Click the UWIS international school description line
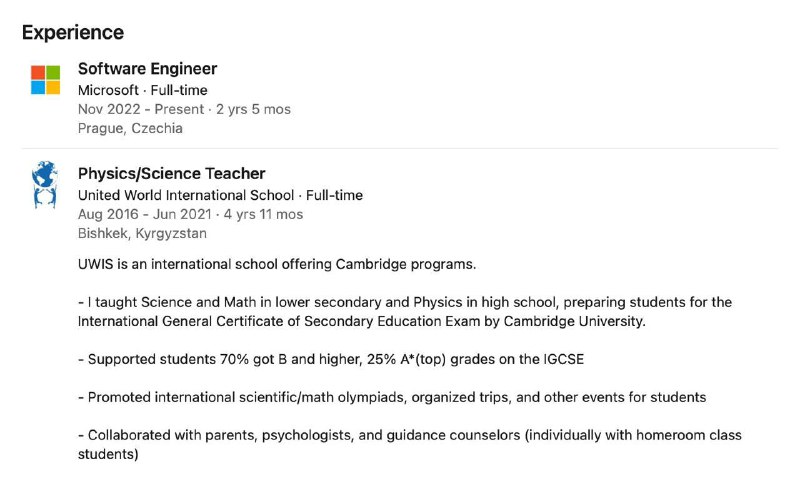Image resolution: width=800 pixels, height=484 pixels. (277, 264)
